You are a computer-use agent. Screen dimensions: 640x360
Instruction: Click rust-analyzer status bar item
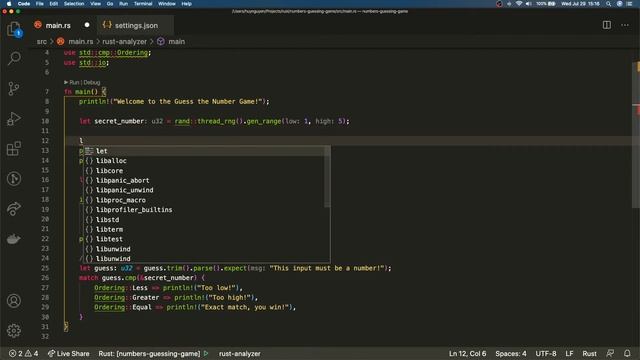240,353
